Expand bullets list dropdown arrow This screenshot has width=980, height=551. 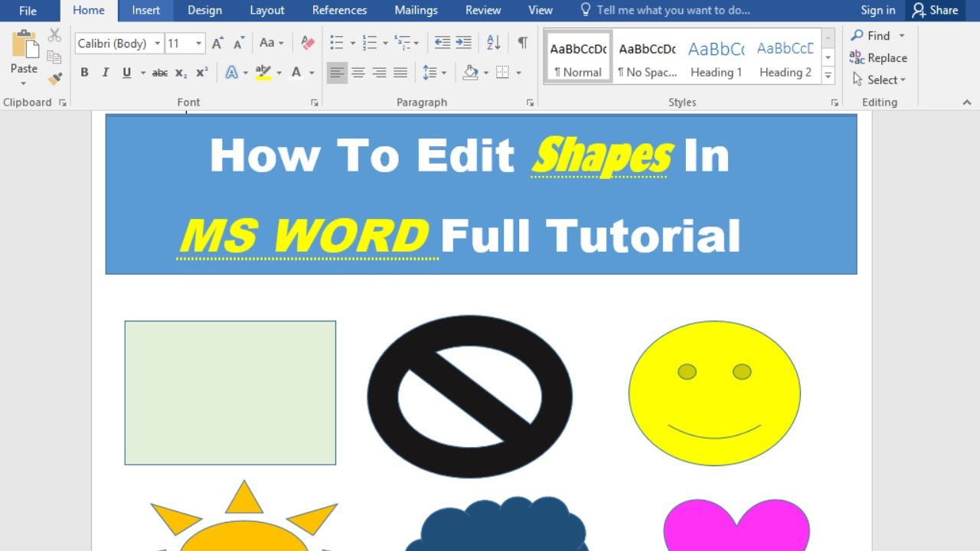pyautogui.click(x=352, y=44)
